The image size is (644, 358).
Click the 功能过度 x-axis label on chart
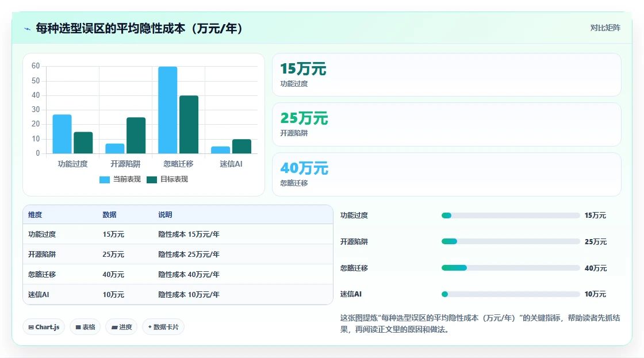click(x=72, y=164)
